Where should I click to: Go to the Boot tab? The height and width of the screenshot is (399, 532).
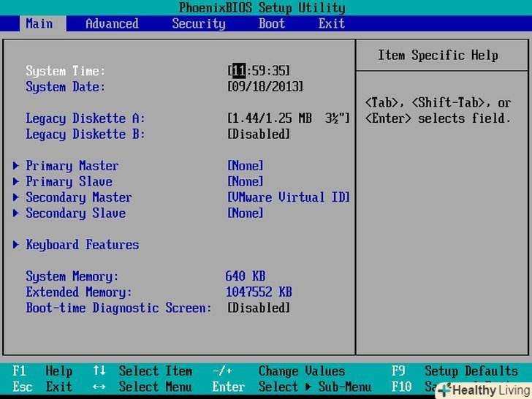[x=271, y=23]
